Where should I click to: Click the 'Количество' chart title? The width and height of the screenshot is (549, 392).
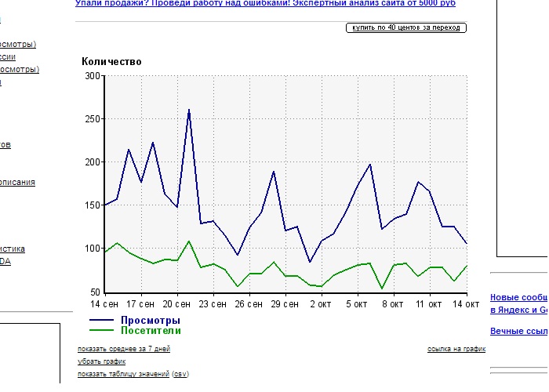point(111,62)
